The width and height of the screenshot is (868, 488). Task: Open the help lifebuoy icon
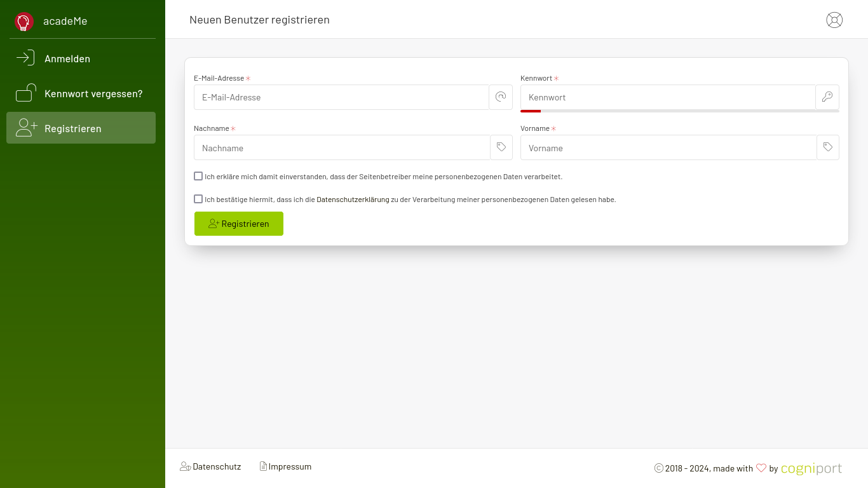coord(834,20)
